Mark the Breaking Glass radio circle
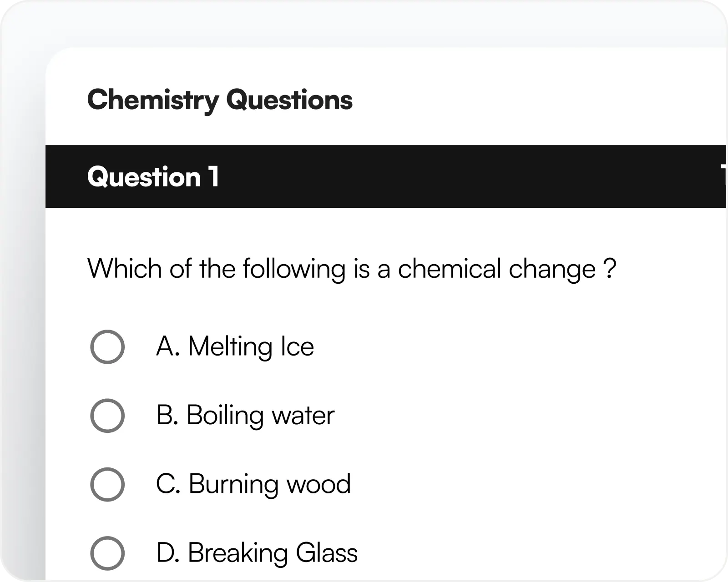The image size is (728, 582). click(107, 553)
